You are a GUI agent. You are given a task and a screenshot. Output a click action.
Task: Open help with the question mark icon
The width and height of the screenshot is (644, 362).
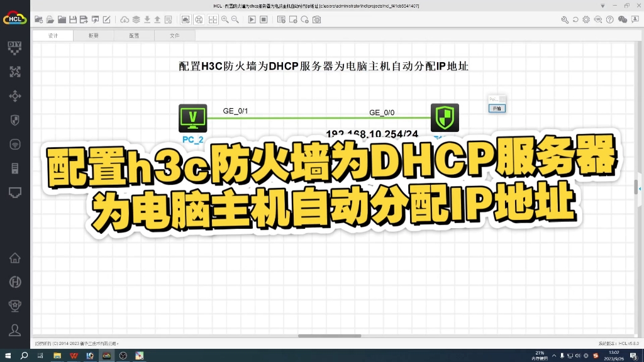pyautogui.click(x=610, y=19)
